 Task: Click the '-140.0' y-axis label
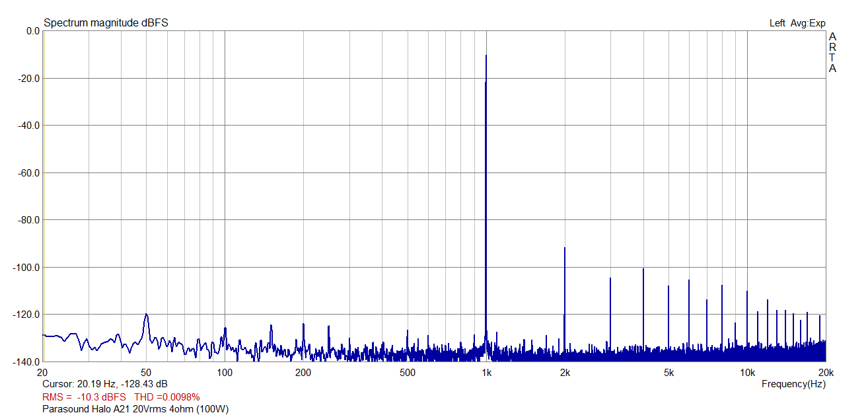(x=27, y=361)
